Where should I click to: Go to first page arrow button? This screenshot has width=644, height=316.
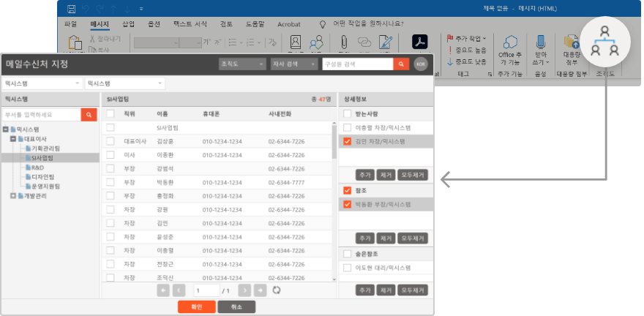coord(163,290)
